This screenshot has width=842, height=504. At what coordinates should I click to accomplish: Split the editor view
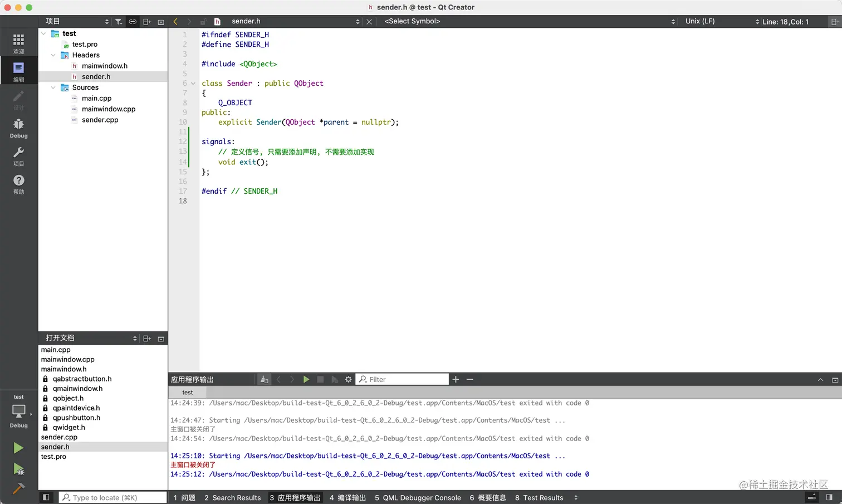[835, 22]
